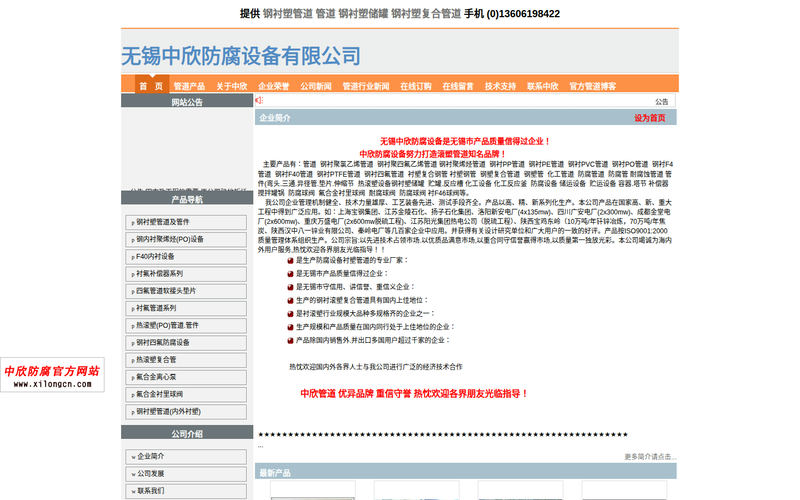Open the 企业荣誉 navigation item

(x=273, y=86)
